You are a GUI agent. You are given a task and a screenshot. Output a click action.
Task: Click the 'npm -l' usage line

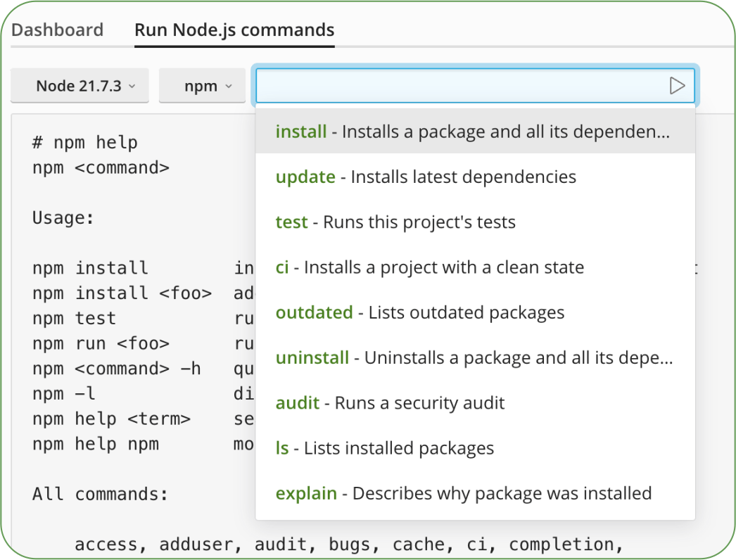[x=64, y=393]
